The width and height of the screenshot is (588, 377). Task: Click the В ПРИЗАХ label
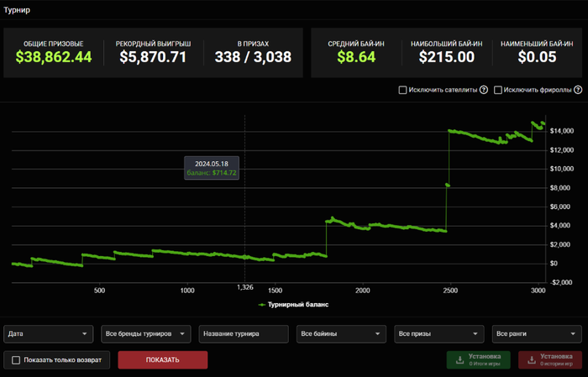[x=253, y=44]
